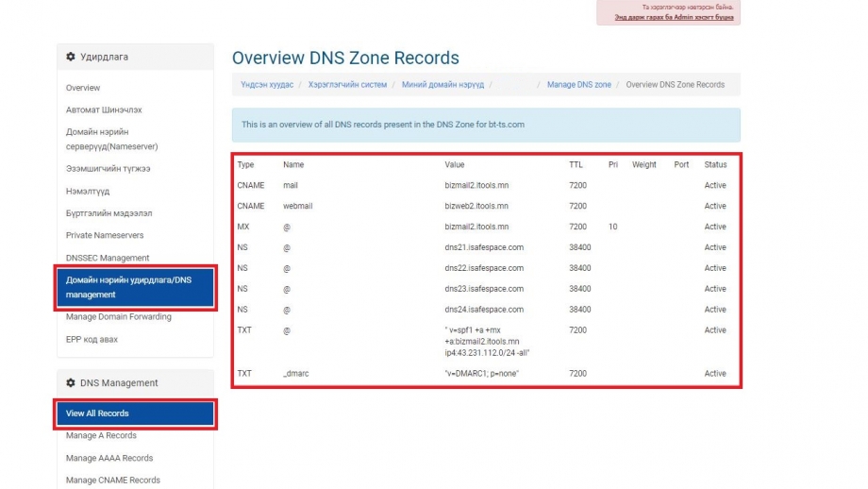Click the v=spf1 TXT record value
Screen dimensions: 868x489
click(x=487, y=341)
